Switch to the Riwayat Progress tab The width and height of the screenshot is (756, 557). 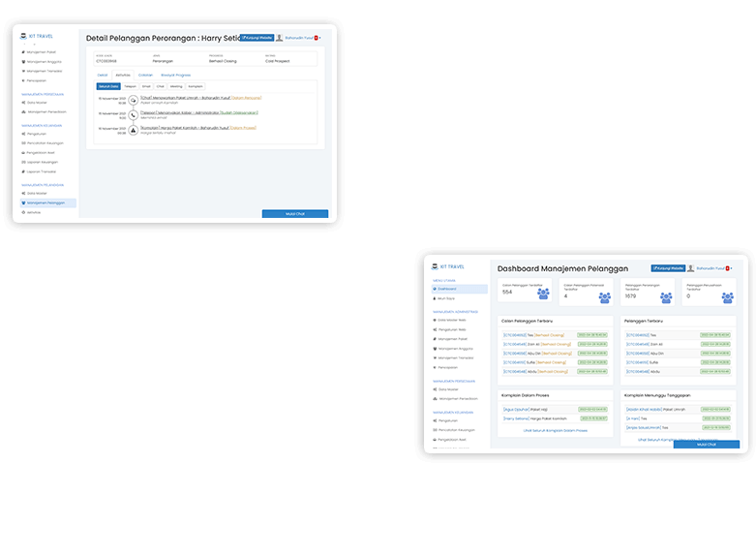coord(175,75)
